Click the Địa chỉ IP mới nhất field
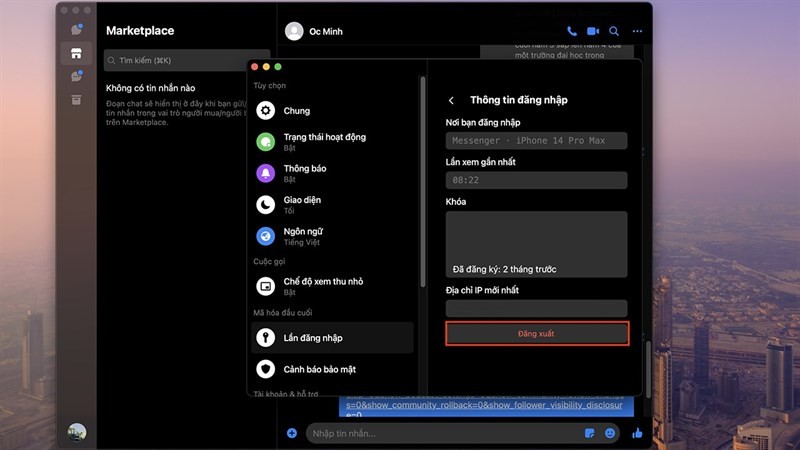The image size is (800, 450). coord(536,308)
